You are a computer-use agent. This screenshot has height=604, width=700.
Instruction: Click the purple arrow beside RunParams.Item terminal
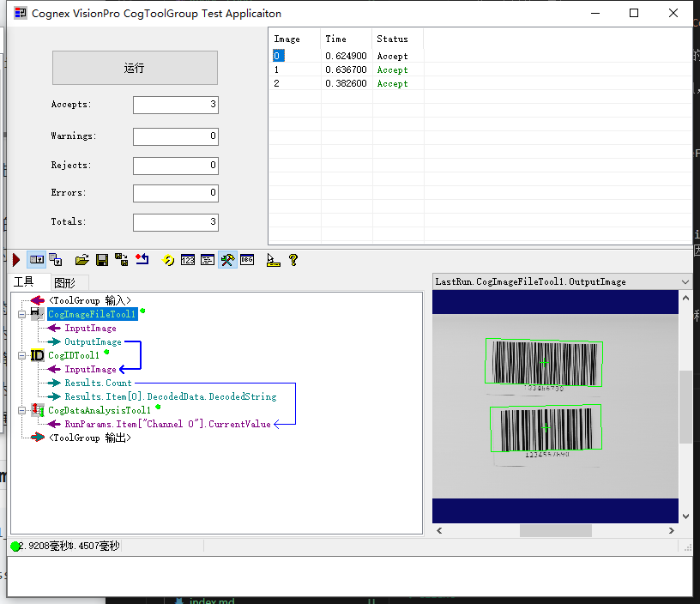[54, 424]
